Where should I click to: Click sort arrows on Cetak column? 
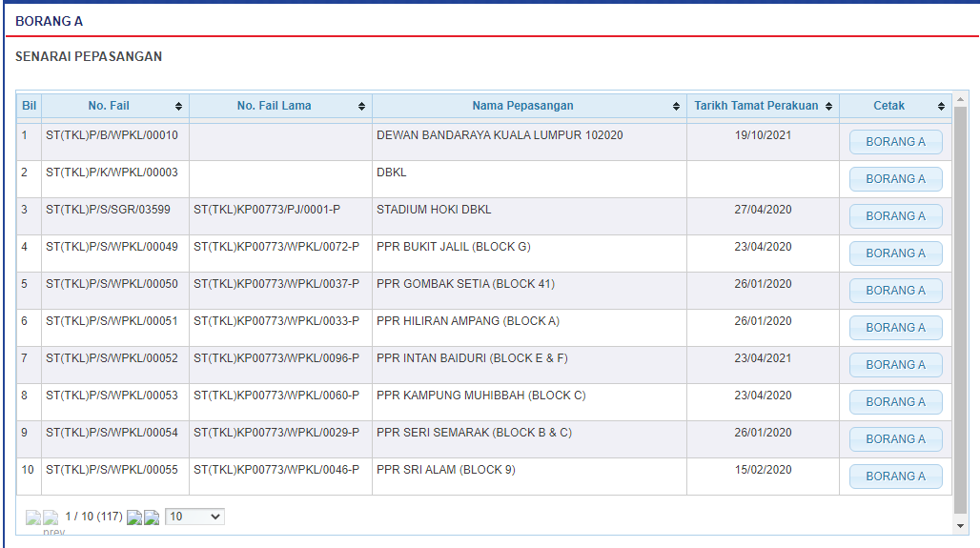tap(941, 106)
